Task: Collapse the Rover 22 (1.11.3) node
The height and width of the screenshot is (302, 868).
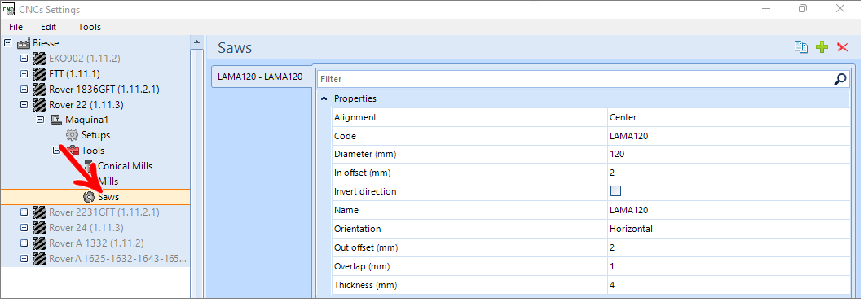Action: [24, 104]
